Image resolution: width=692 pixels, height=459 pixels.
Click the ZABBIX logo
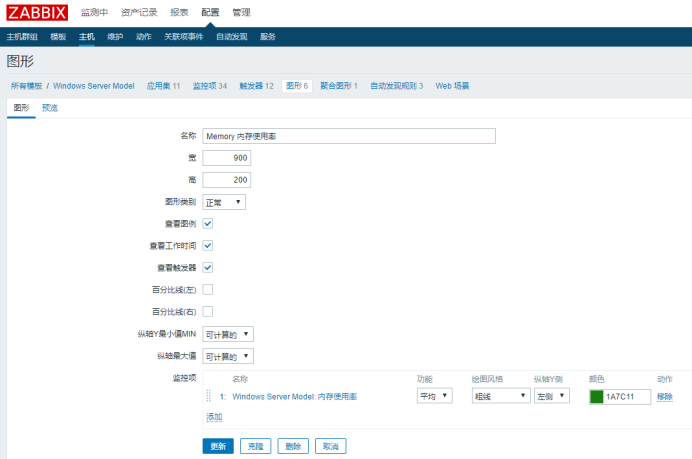37,12
